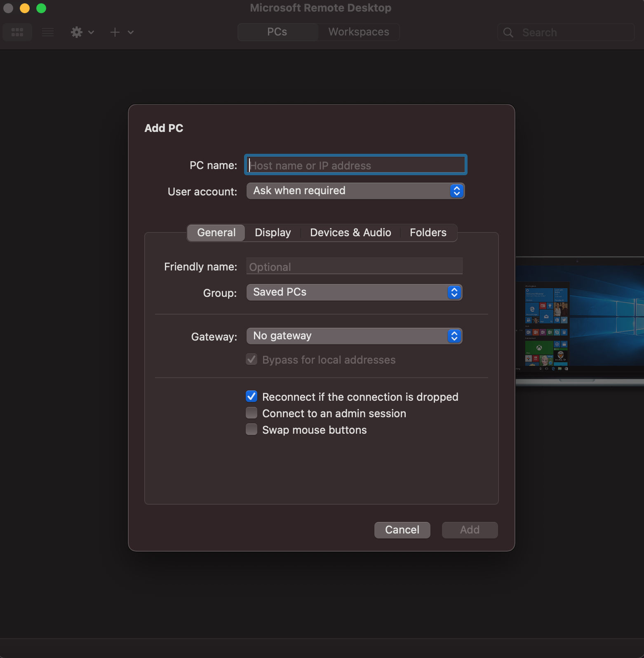This screenshot has width=644, height=658.
Task: Uncheck Reconnect if the connection is dropped
Action: tap(251, 397)
